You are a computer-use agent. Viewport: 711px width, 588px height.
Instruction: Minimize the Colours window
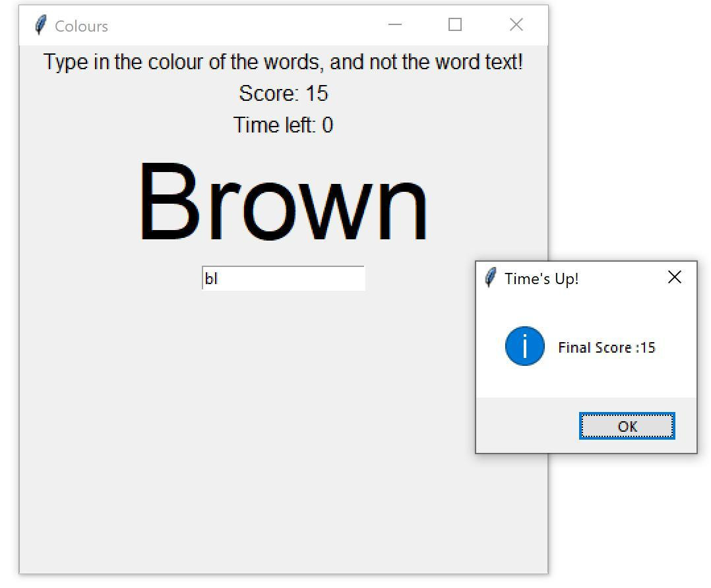pyautogui.click(x=395, y=25)
